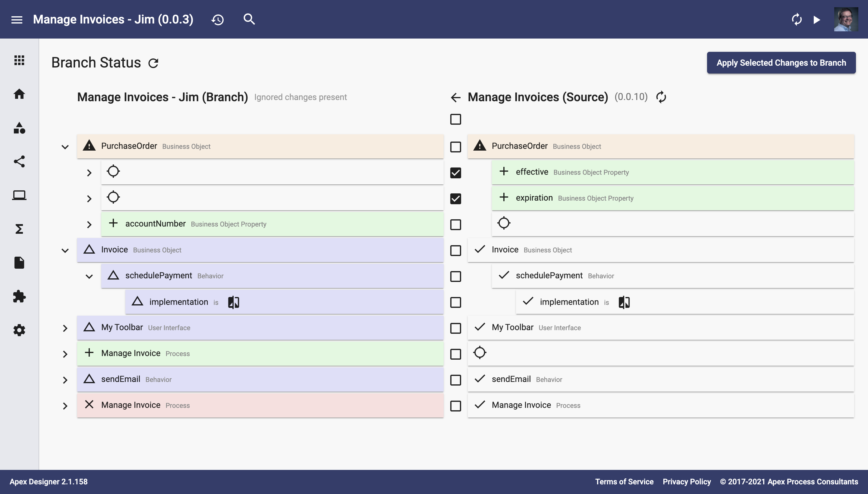Toggle the top master checkbox in Source panel

pos(455,119)
